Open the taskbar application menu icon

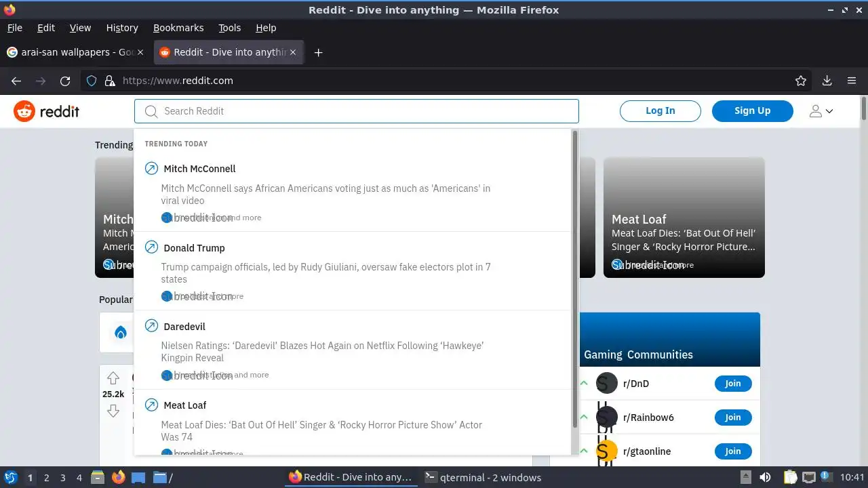pyautogui.click(x=11, y=477)
